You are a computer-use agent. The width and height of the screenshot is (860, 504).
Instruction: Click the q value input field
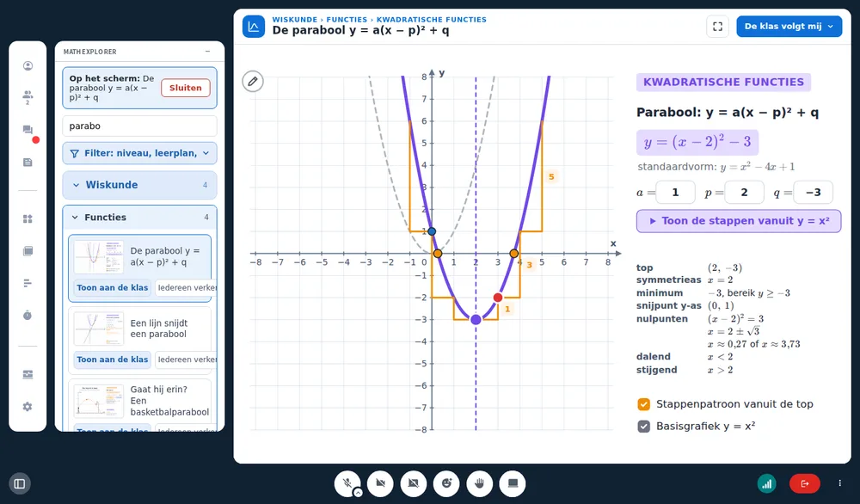(x=814, y=192)
